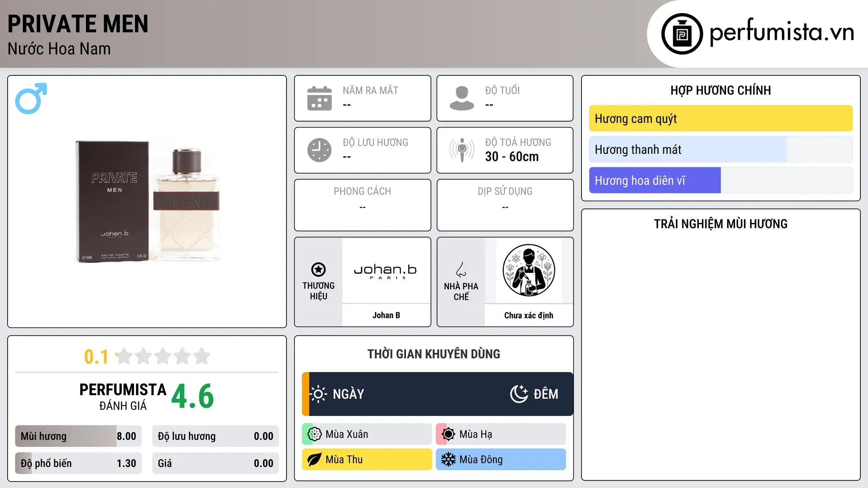Click the PRIVATE MEN title heading
The width and height of the screenshot is (868, 488).
coord(78,24)
